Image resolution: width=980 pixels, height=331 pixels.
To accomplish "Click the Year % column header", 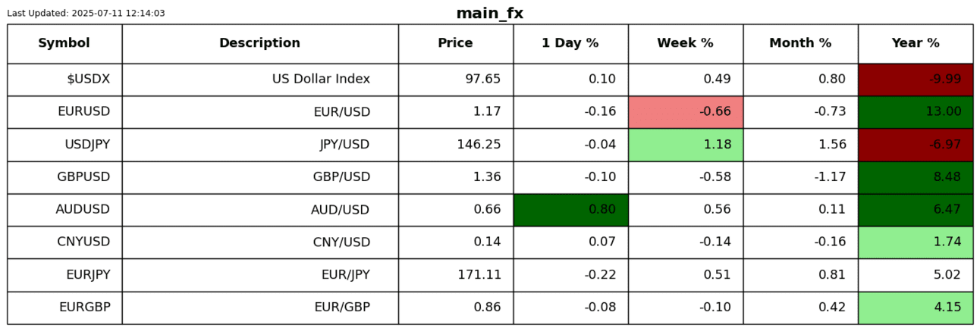I will pos(916,43).
